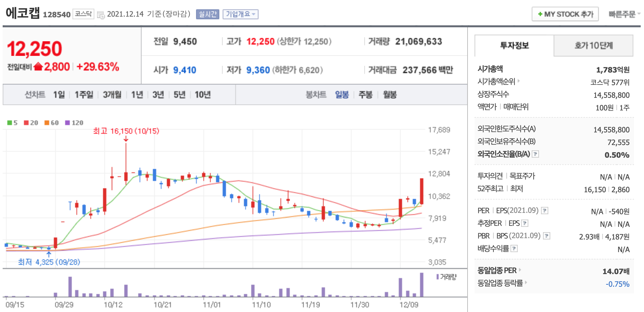
Task: Click the tall red candle at latest date
Action: point(422,191)
